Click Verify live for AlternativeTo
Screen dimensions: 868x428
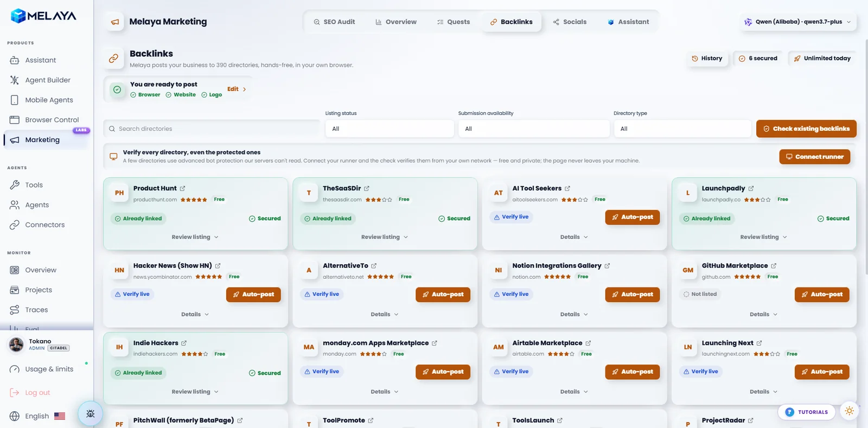322,295
